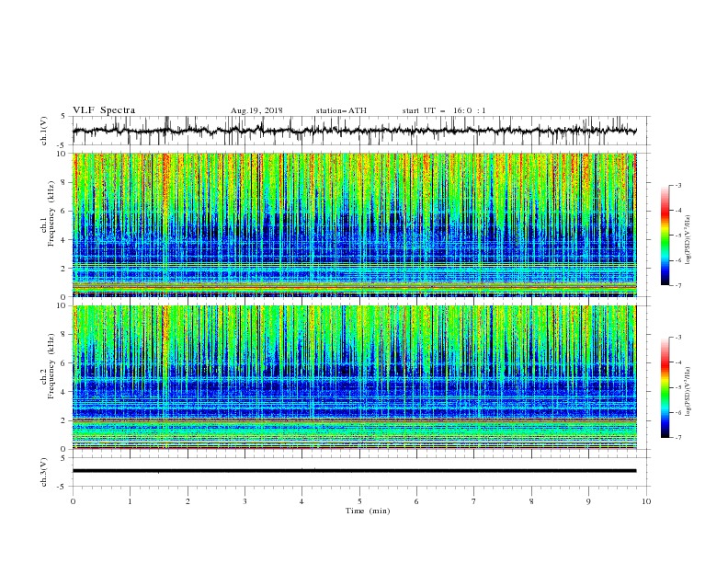Click the "ch.3(V)" axis label
Viewport: 728px width, 563px height.
(44, 472)
